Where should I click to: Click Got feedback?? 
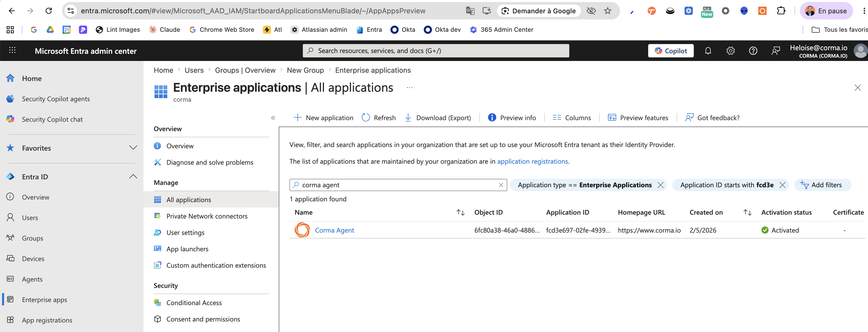[712, 118]
